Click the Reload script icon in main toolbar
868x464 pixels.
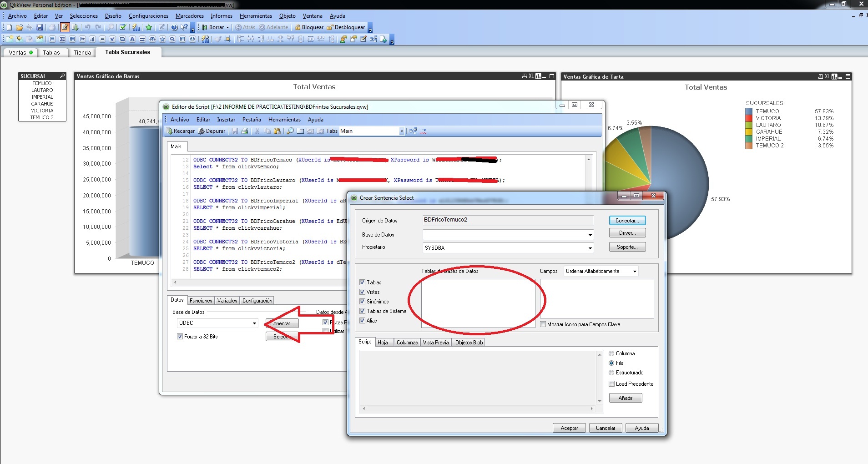tap(75, 27)
